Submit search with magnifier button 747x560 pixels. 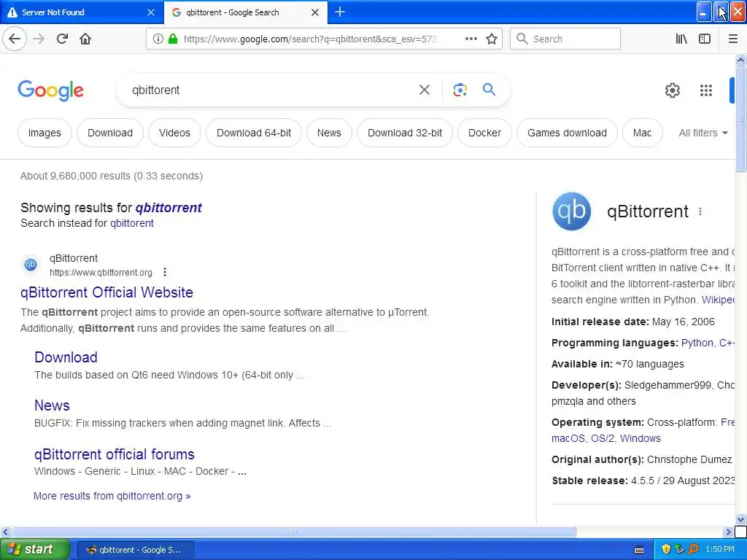pyautogui.click(x=489, y=89)
